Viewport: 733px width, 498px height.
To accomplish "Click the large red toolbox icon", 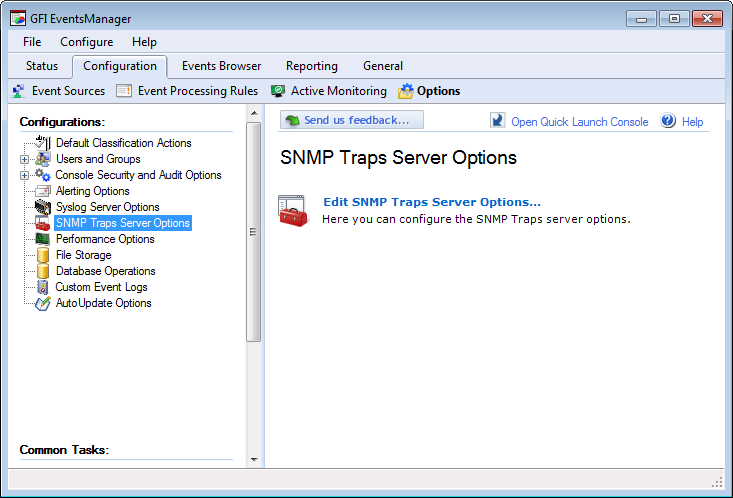I will coord(293,211).
